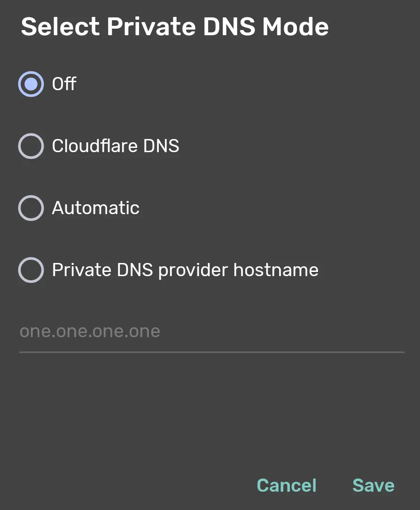Viewport: 420px width, 510px height.
Task: Choose the Automatic radio button circle
Action: click(31, 208)
